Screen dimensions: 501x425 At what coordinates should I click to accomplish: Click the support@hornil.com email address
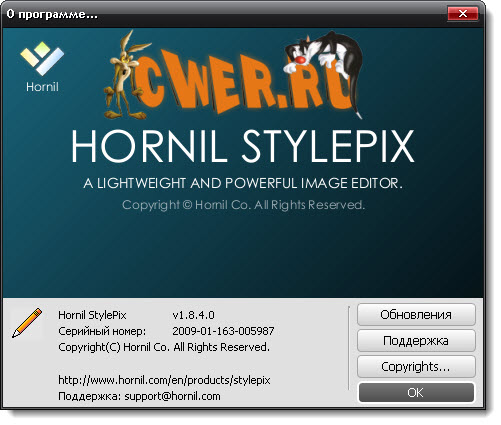pos(172,396)
